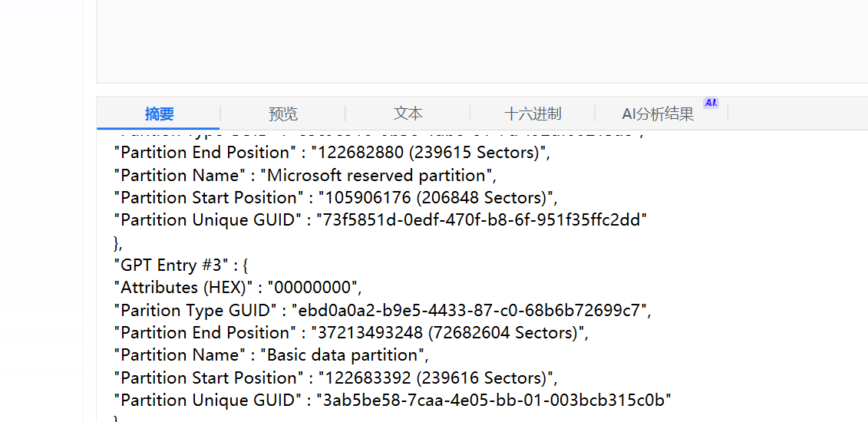The image size is (868, 422).
Task: Click the closing brace line above GPT Entry #3
Action: [118, 242]
